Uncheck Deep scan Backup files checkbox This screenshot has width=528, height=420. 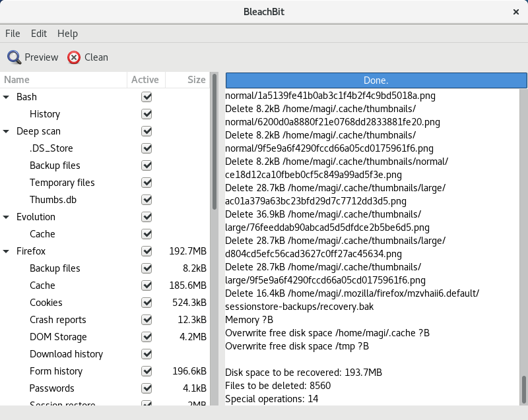[x=147, y=165]
